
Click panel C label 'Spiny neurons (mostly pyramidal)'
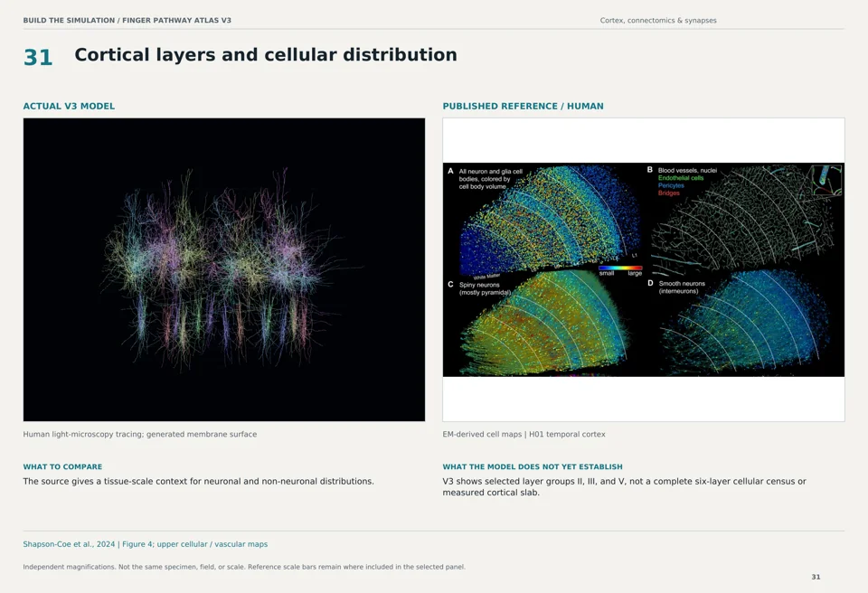tap(485, 288)
